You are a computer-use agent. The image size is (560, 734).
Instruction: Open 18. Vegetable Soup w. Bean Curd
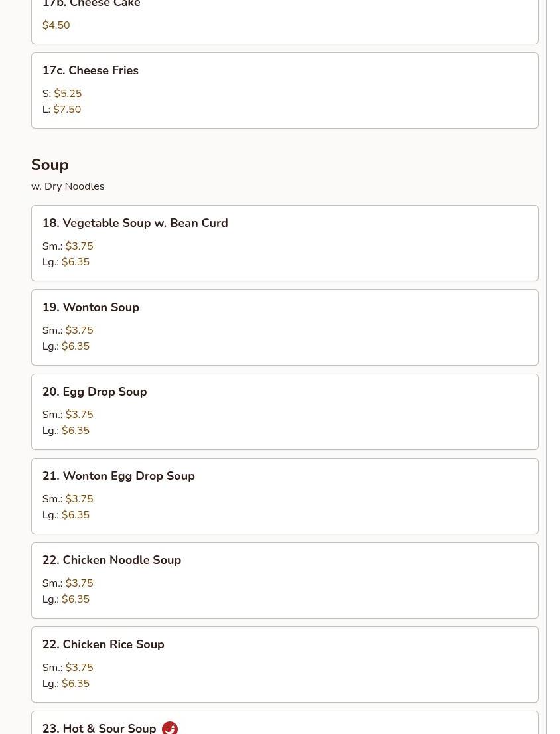tap(135, 223)
